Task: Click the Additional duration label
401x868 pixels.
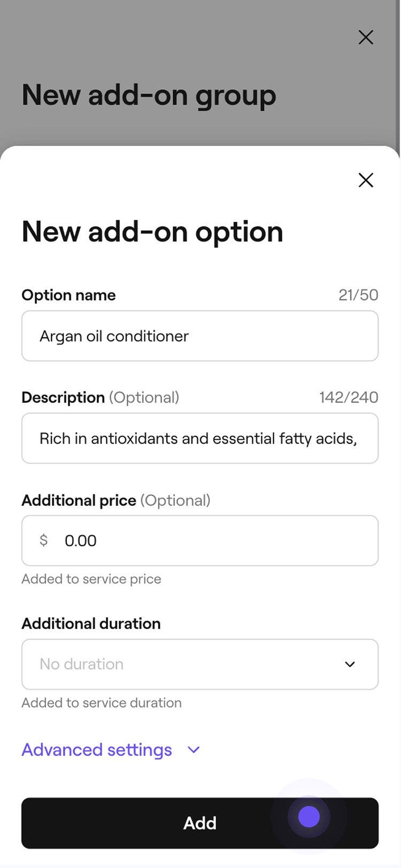Action: pos(91,624)
